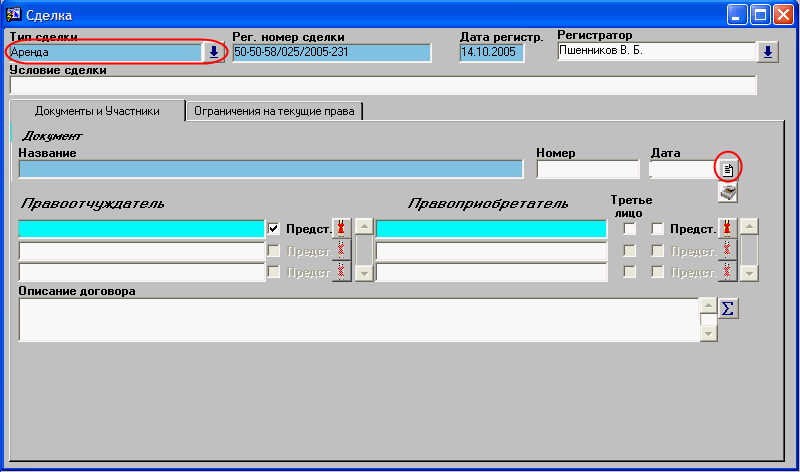The image size is (800, 472).
Task: Click the Правоотчуждатель list scroll up arrow
Action: [x=364, y=226]
